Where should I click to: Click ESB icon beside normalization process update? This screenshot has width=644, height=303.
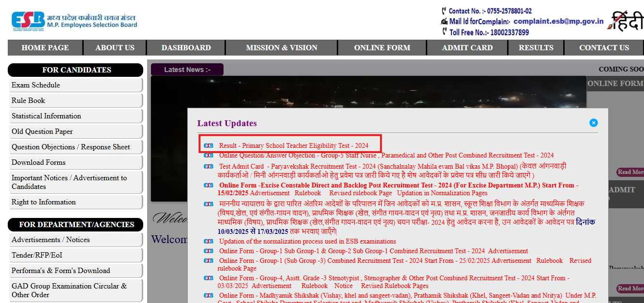pos(208,241)
